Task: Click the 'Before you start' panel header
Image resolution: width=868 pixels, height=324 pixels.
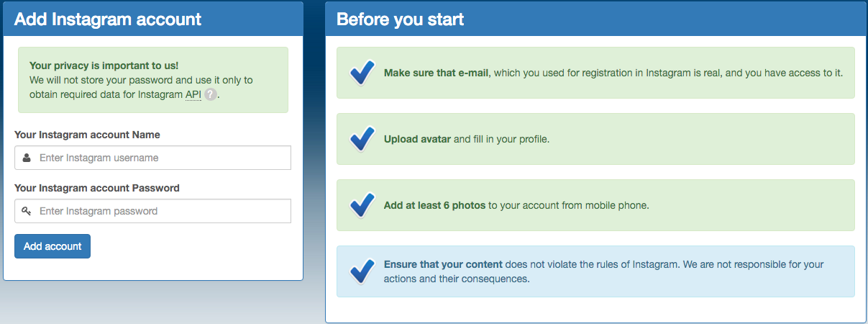Action: [x=596, y=19]
